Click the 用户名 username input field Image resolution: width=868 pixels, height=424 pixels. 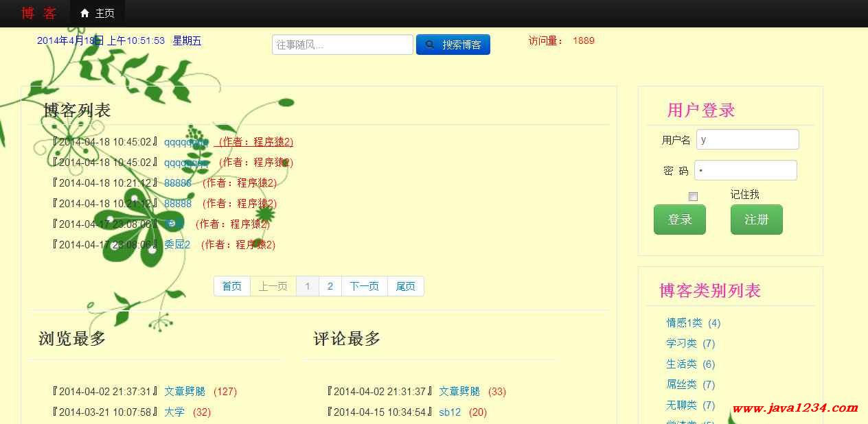[747, 139]
